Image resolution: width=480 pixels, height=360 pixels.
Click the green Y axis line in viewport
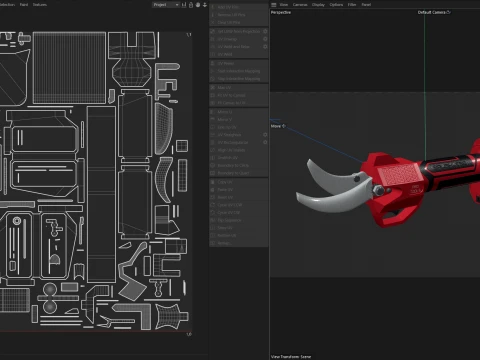coord(425,87)
